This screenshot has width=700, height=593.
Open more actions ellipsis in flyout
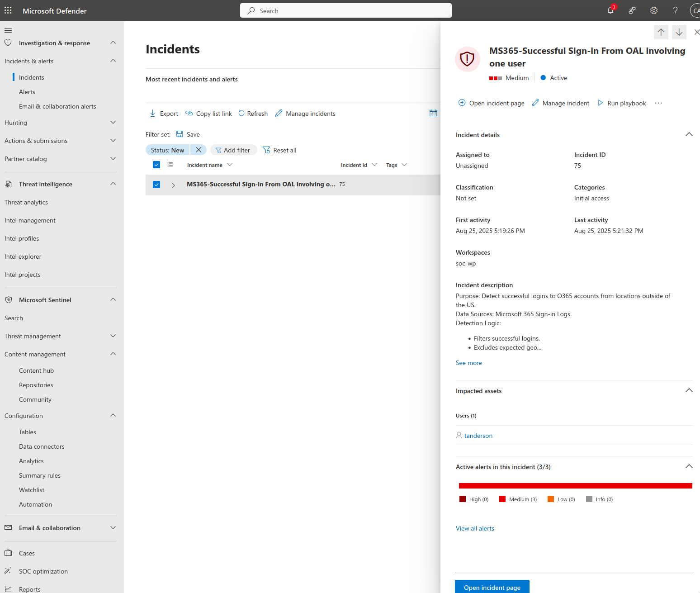pyautogui.click(x=658, y=103)
